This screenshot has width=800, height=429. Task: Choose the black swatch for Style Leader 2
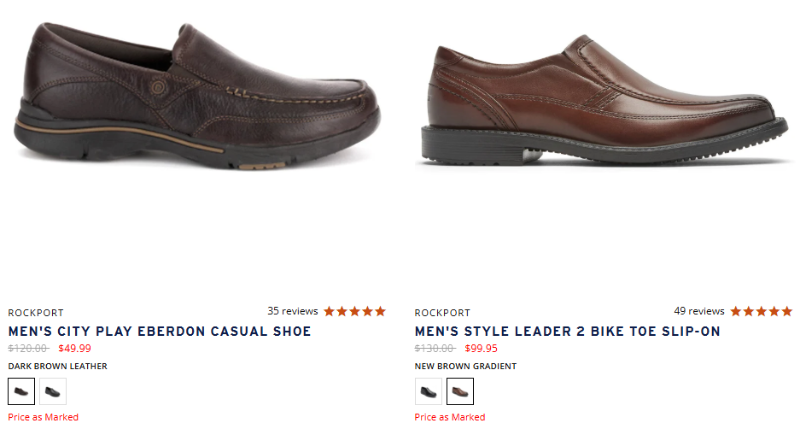coord(428,392)
